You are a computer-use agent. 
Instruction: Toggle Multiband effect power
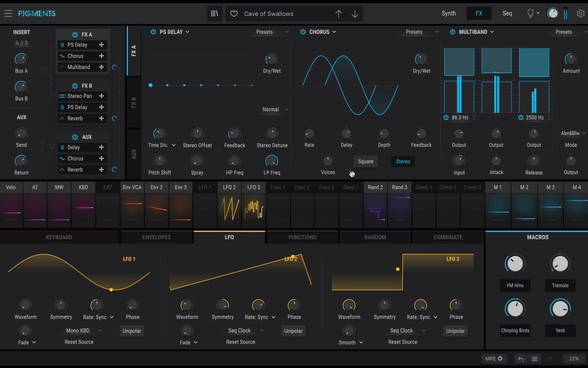point(452,32)
